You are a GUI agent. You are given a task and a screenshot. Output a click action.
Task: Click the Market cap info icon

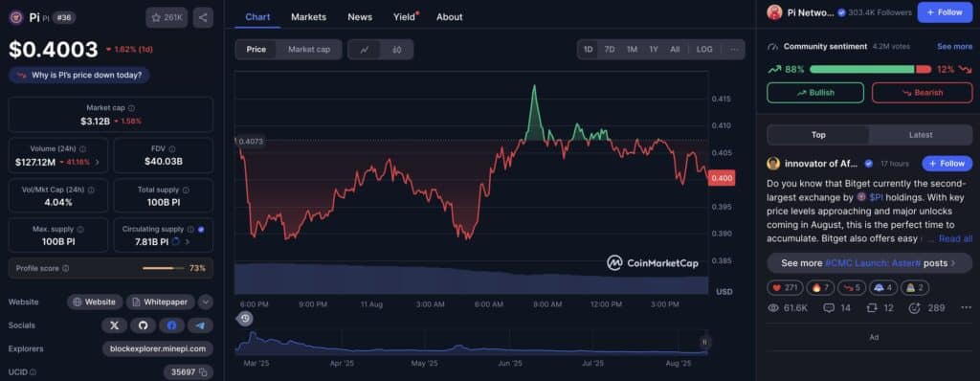click(x=131, y=108)
